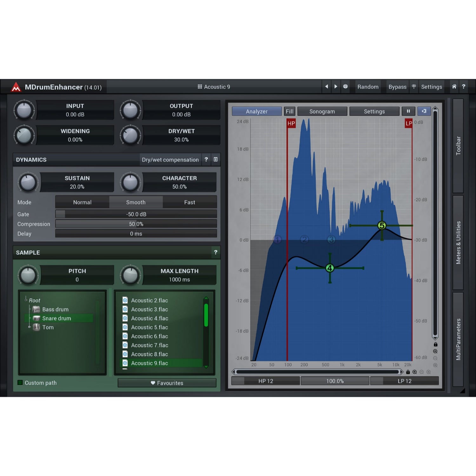This screenshot has width=476, height=476.
Task: Open the LP 12 filter type selector
Action: point(405,381)
